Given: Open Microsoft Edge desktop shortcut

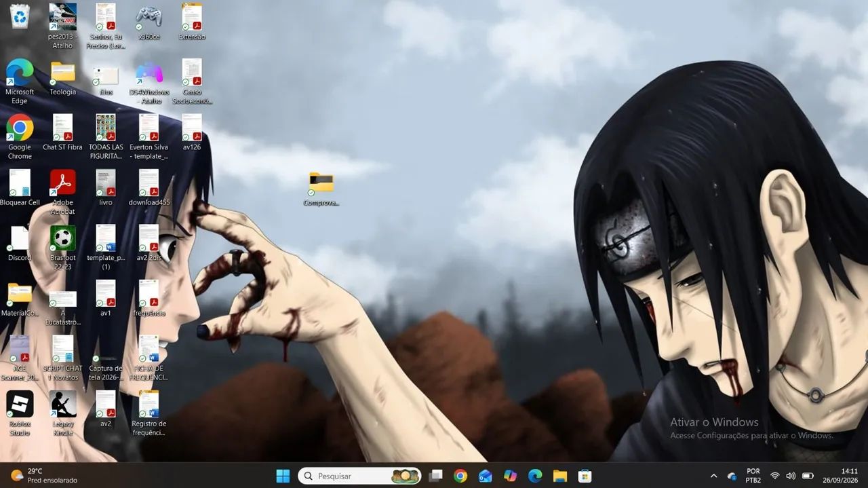Looking at the screenshot, I should tap(20, 81).
